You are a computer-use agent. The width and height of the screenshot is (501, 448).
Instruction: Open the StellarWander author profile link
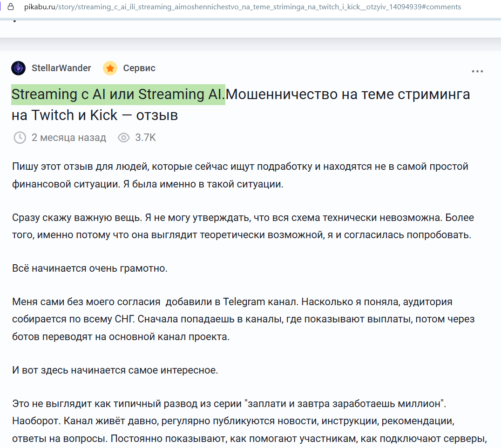[61, 68]
